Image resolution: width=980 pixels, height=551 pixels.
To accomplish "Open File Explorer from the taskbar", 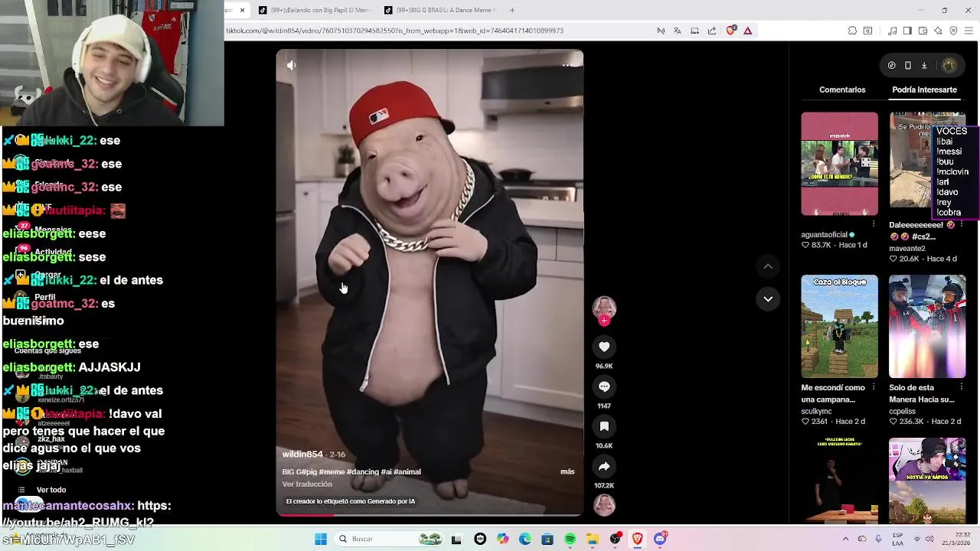I will pyautogui.click(x=593, y=539).
